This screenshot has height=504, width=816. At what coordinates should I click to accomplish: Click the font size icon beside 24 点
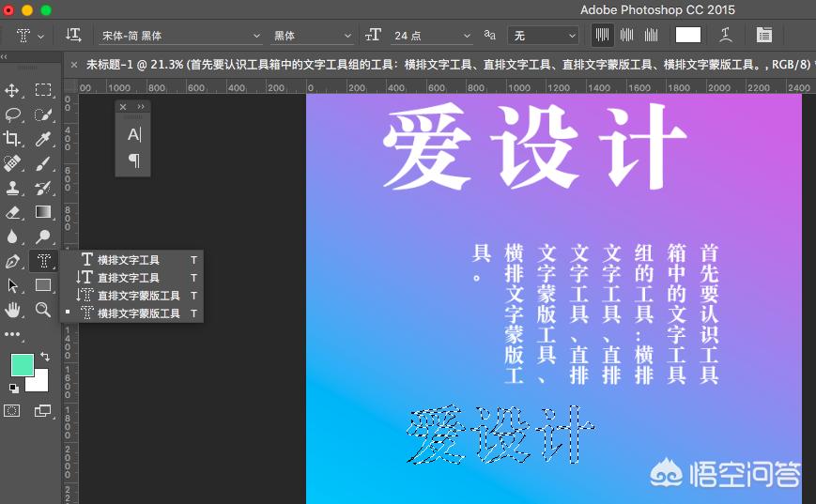point(373,36)
